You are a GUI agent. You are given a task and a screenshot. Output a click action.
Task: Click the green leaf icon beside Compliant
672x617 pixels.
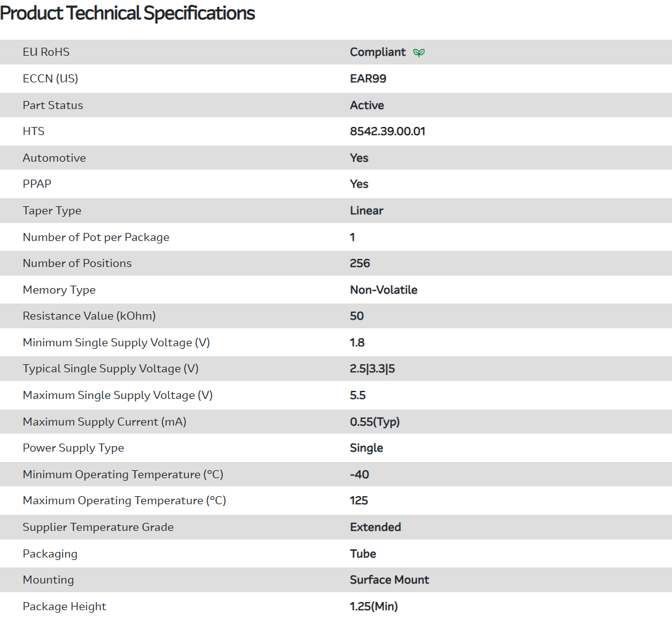point(419,53)
